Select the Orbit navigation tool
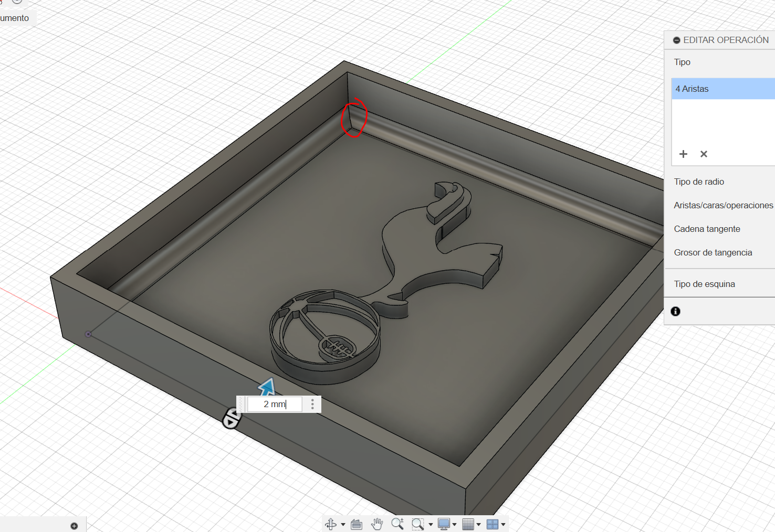Viewport: 775px width, 532px height. pyautogui.click(x=331, y=524)
